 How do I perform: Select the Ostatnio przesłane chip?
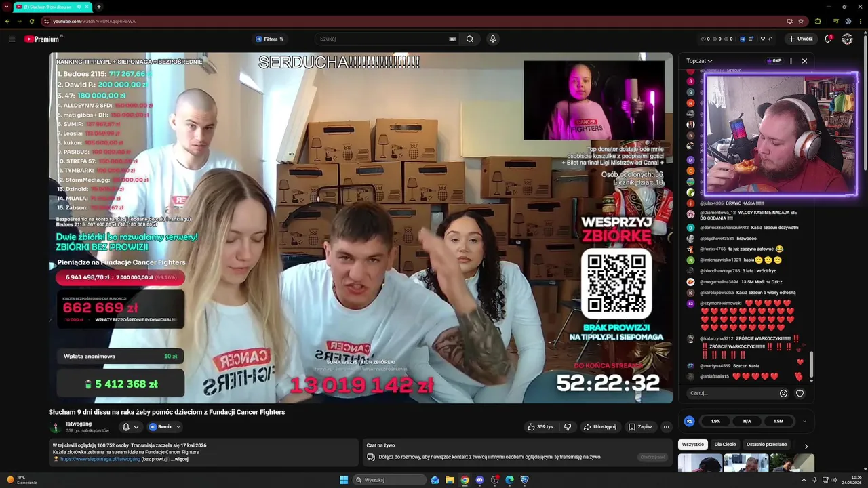[766, 445]
